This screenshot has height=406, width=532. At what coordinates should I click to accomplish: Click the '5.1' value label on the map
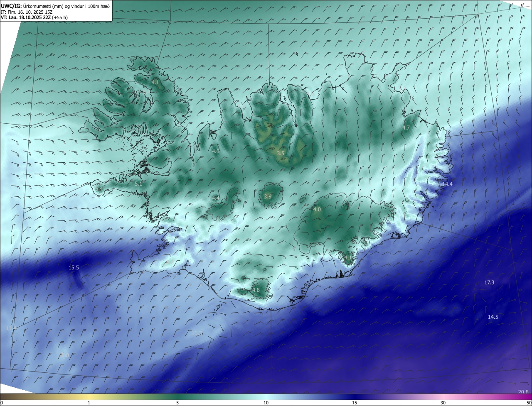[139, 183]
